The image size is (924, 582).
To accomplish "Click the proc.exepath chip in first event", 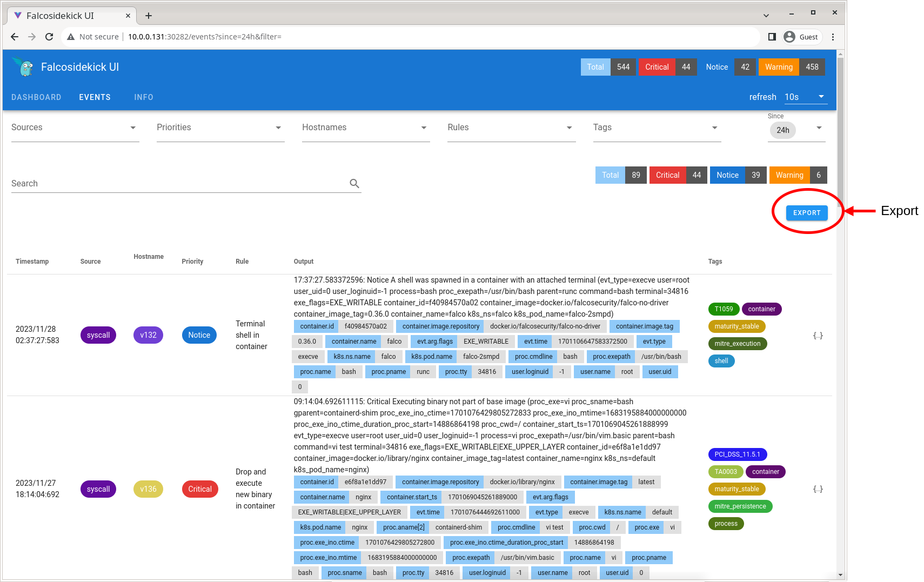I will (x=611, y=357).
